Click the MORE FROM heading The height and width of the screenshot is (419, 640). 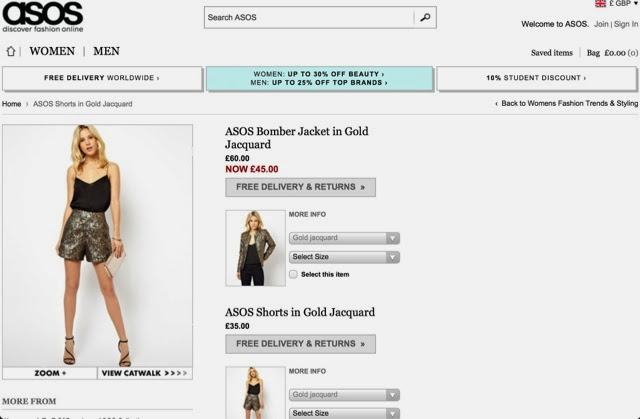coord(29,401)
